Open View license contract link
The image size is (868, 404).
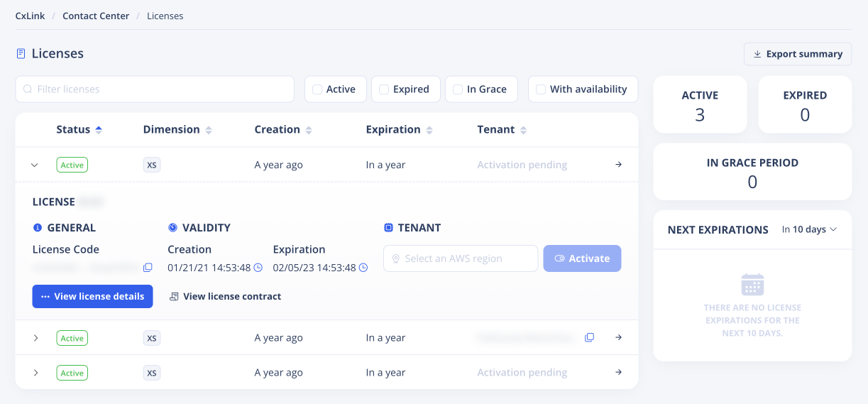point(225,296)
